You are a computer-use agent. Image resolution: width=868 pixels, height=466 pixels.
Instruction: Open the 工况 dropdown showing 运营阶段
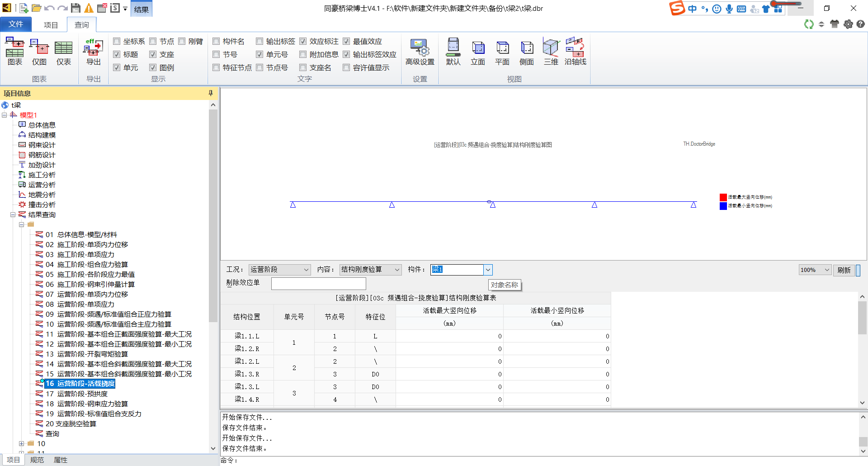coord(279,270)
